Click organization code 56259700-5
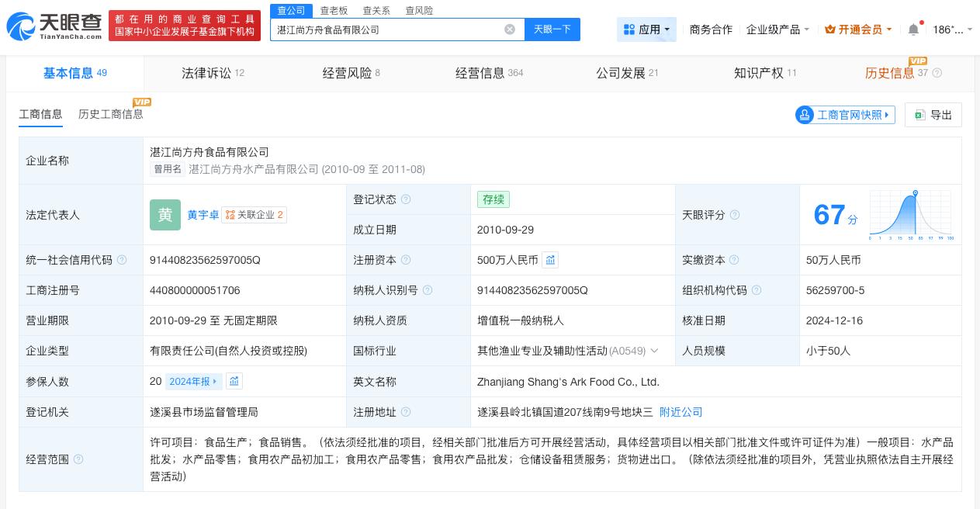Image resolution: width=980 pixels, height=509 pixels. click(835, 290)
